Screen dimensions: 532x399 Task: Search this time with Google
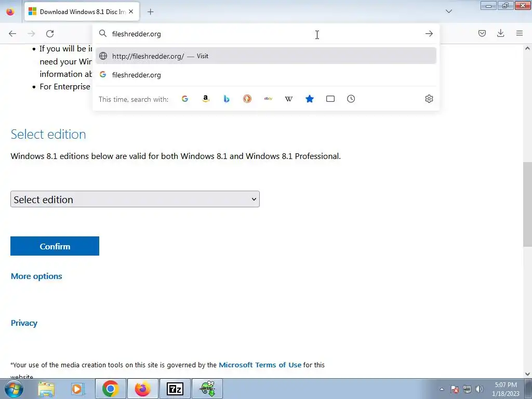point(185,99)
